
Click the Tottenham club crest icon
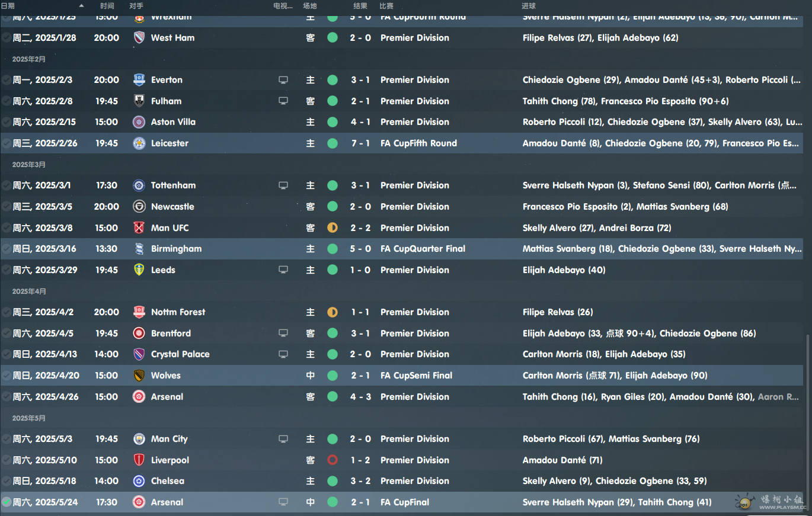coord(139,185)
